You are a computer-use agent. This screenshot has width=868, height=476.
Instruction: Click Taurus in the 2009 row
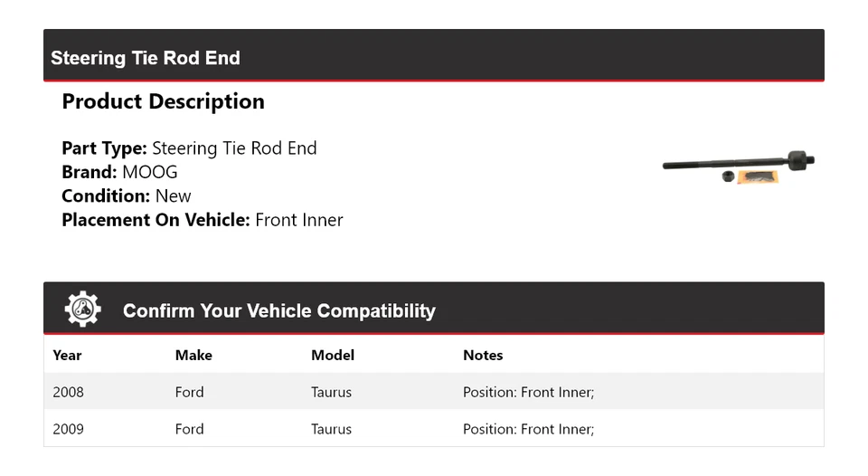click(331, 429)
